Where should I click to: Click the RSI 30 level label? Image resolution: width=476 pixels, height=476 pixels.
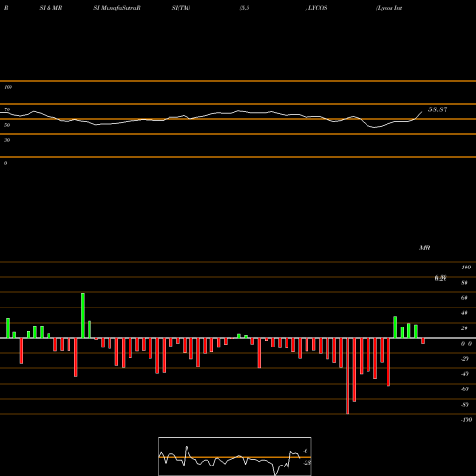tap(7, 140)
